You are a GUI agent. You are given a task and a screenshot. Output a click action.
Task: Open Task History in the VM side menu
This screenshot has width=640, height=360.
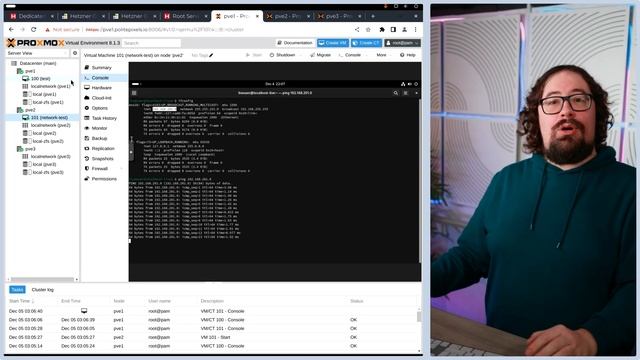pos(104,118)
